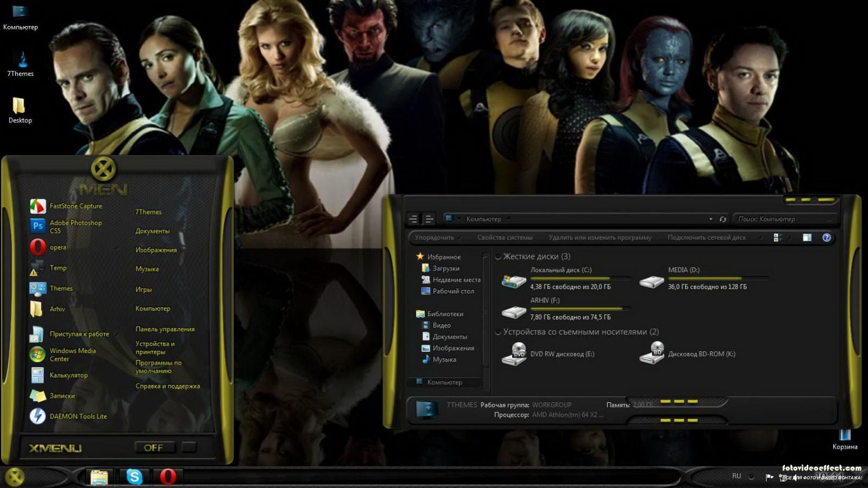Expand opera jump list arrow
Image resolution: width=868 pixels, height=488 pixels.
pyautogui.click(x=117, y=248)
